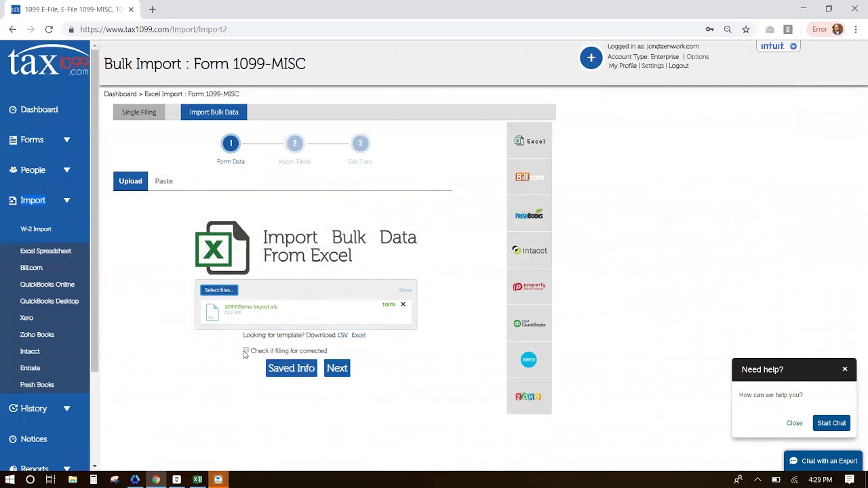Click the large Excel logo graphic
The width and height of the screenshot is (868, 488).
pos(222,247)
